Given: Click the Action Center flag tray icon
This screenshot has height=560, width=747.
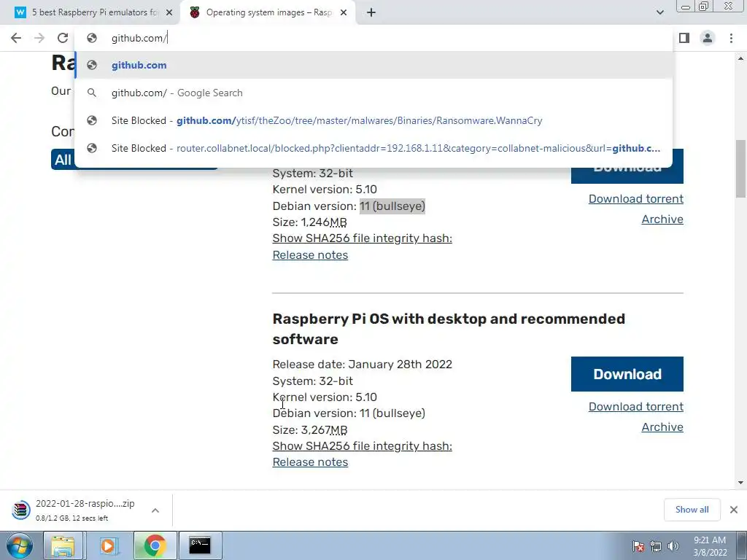Looking at the screenshot, I should click(x=638, y=546).
